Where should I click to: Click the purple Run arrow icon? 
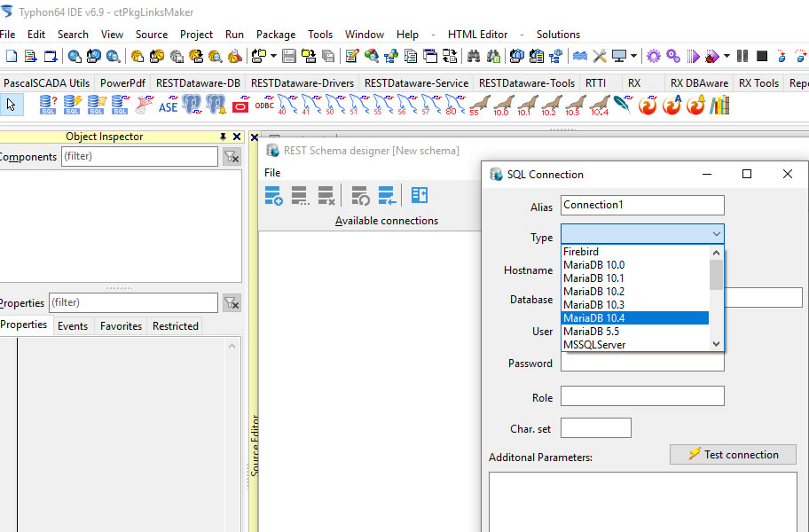693,56
